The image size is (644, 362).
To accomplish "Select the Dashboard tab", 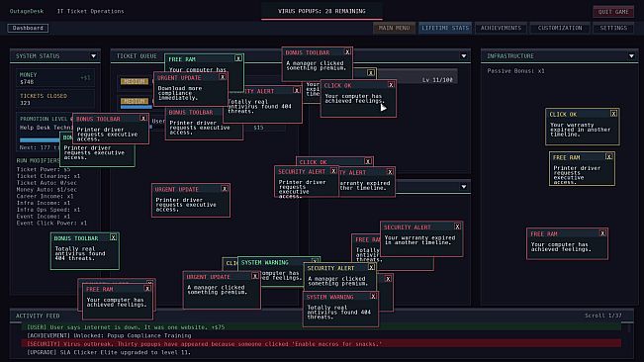I will [x=28, y=28].
